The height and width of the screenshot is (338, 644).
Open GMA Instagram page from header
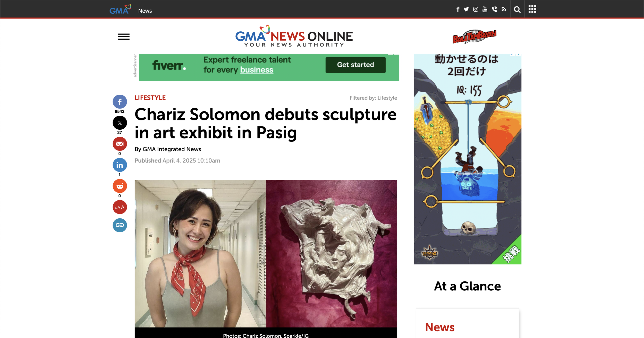pos(476,10)
